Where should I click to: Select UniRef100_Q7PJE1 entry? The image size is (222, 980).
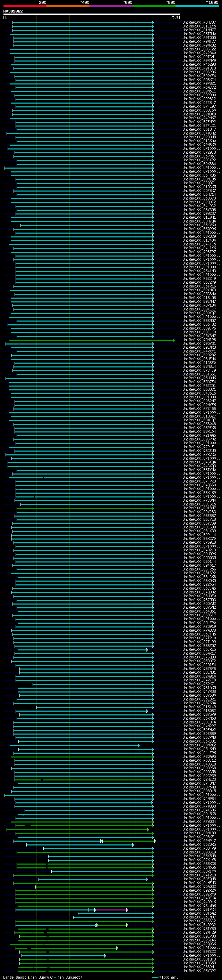[199, 447]
